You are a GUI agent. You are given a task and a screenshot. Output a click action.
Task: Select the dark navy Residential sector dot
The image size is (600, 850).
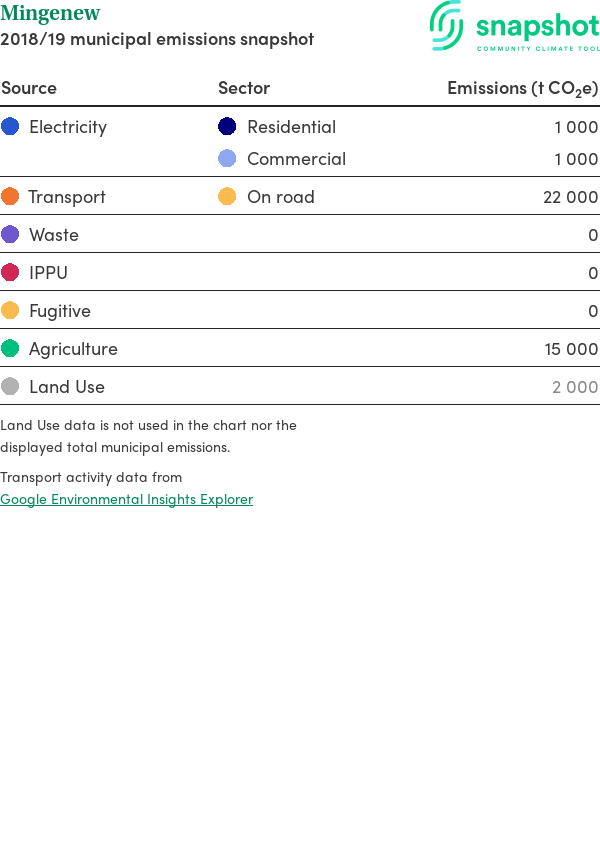(227, 126)
